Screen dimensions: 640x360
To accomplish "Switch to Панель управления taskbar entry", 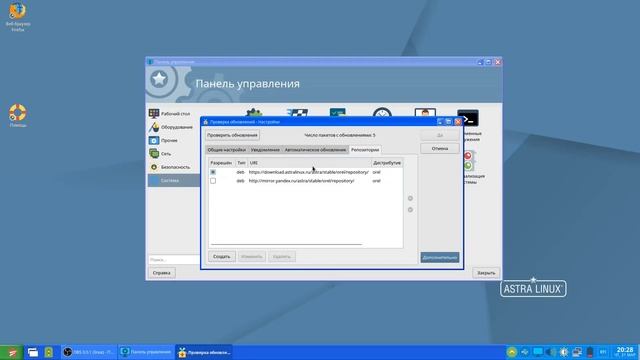I will click(x=146, y=352).
